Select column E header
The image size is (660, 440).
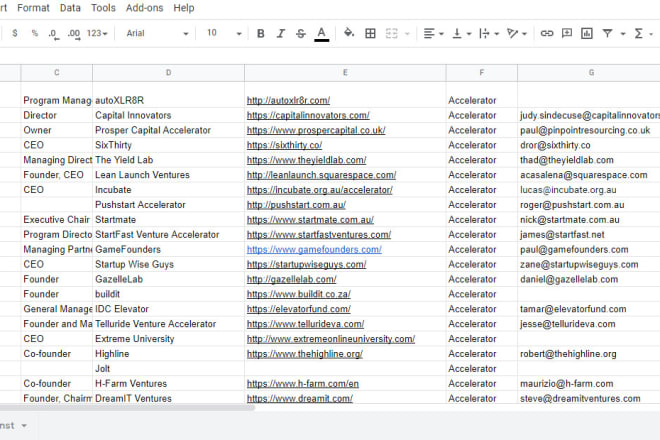click(345, 72)
